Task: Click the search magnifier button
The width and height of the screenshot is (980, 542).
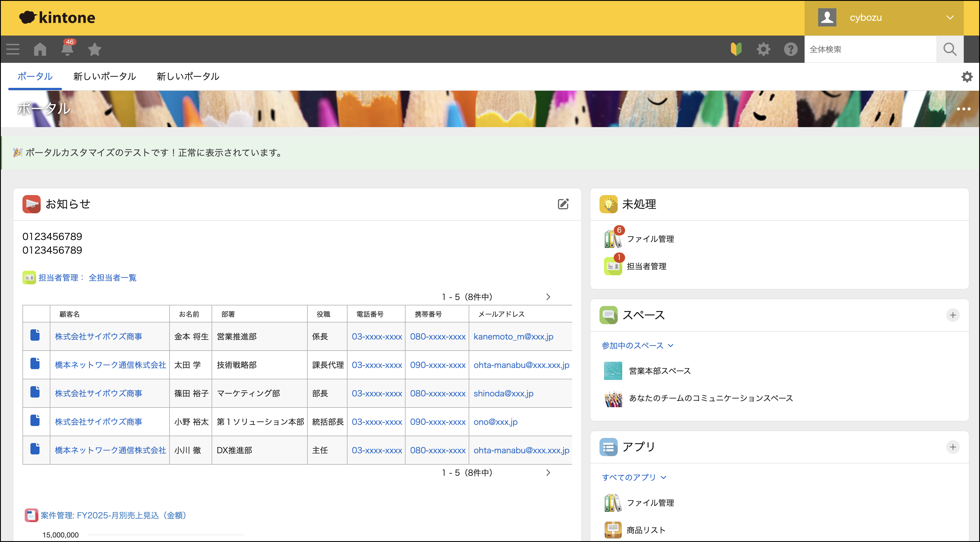Action: pos(950,49)
